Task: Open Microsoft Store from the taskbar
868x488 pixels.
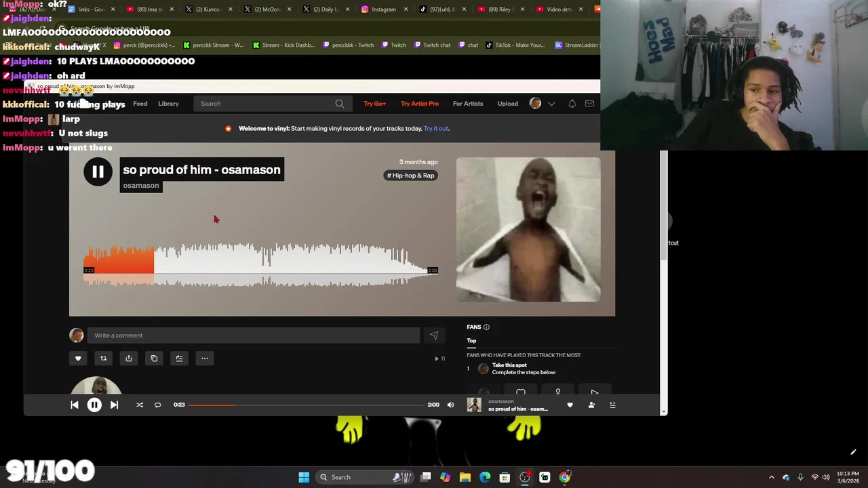Action: (505, 477)
